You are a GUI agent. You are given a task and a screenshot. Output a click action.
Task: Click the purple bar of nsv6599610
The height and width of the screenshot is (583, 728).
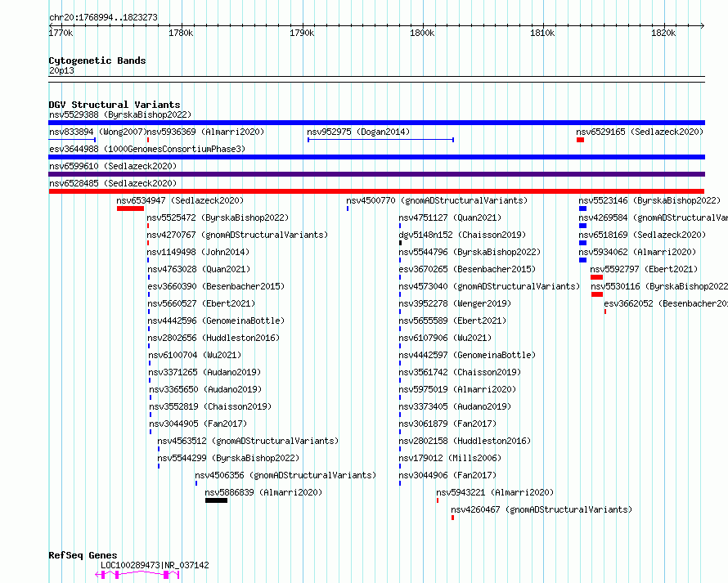click(376, 174)
